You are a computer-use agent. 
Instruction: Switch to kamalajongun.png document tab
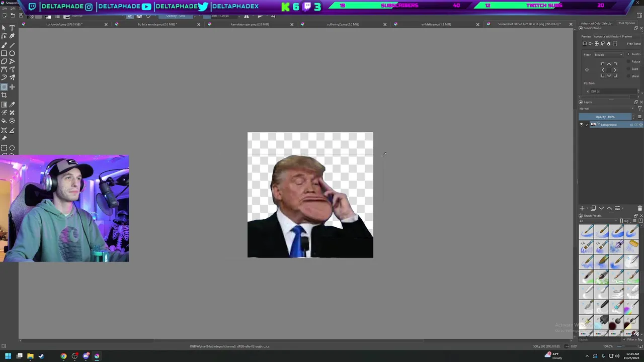(250, 24)
